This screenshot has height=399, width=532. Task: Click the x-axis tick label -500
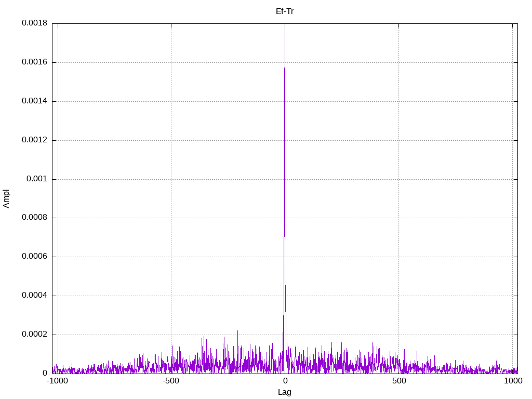click(x=170, y=381)
